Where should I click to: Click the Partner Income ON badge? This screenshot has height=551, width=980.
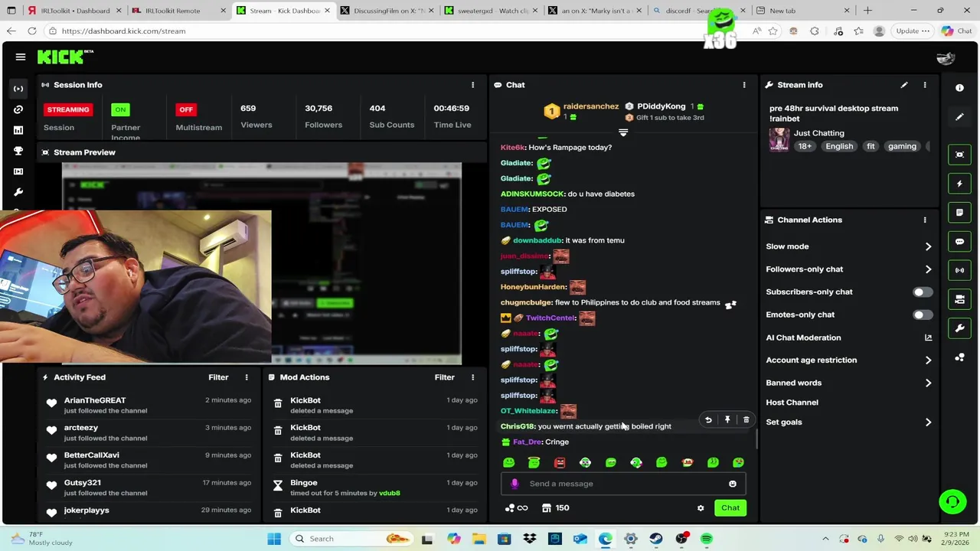(x=120, y=109)
